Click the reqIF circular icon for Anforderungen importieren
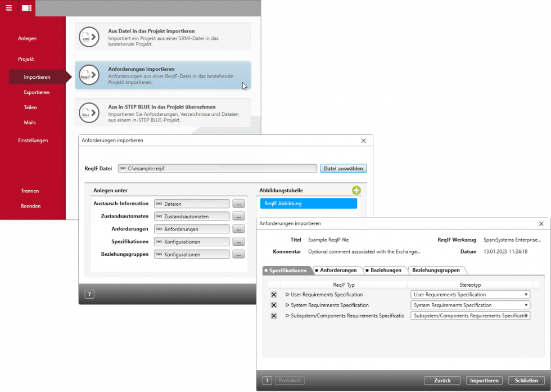 (89, 75)
